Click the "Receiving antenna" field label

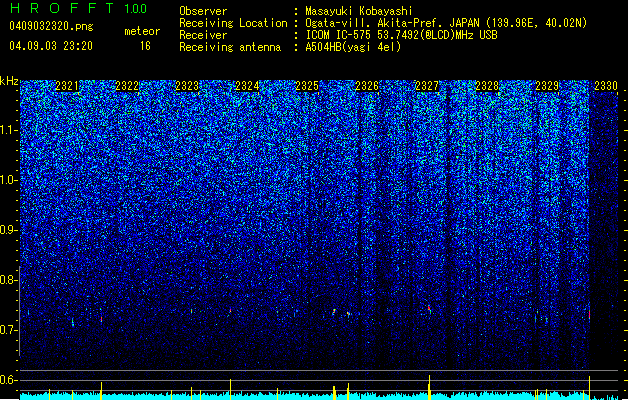click(230, 47)
